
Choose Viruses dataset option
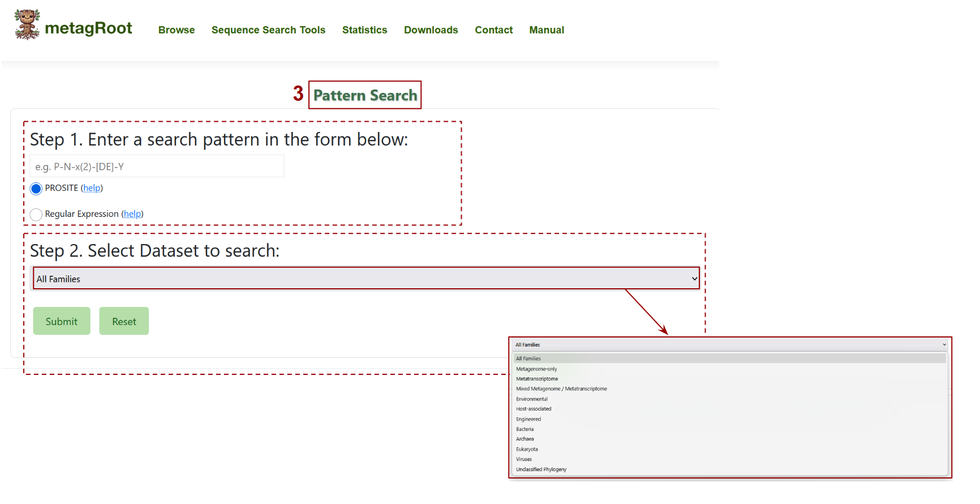coord(730,459)
